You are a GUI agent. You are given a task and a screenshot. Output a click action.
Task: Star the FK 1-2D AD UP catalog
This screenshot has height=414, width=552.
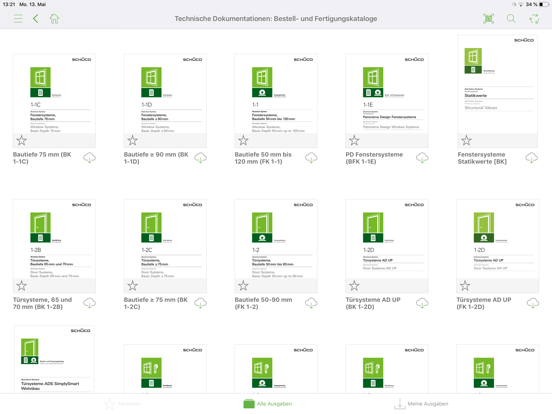(x=465, y=286)
